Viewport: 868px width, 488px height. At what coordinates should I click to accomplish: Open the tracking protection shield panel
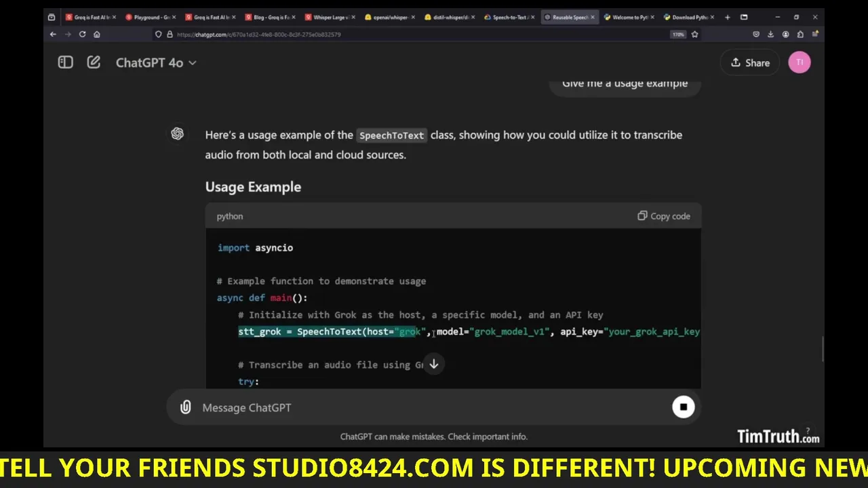tap(159, 35)
